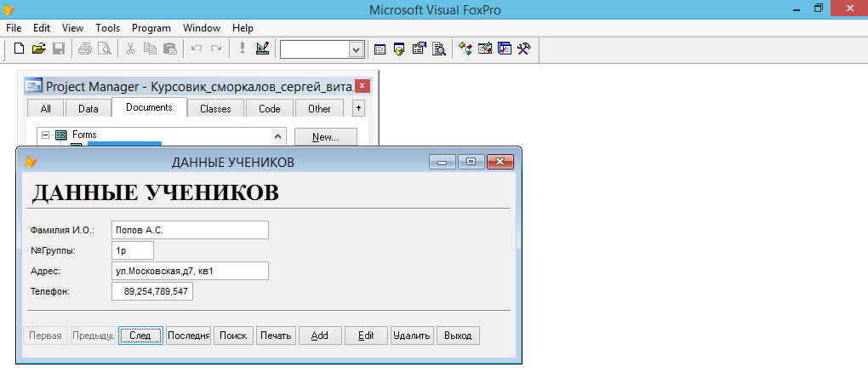Maximize the ДАННЫЕ УЧЕНИКОВ form window
Image resolution: width=868 pixels, height=373 pixels.
(x=471, y=162)
